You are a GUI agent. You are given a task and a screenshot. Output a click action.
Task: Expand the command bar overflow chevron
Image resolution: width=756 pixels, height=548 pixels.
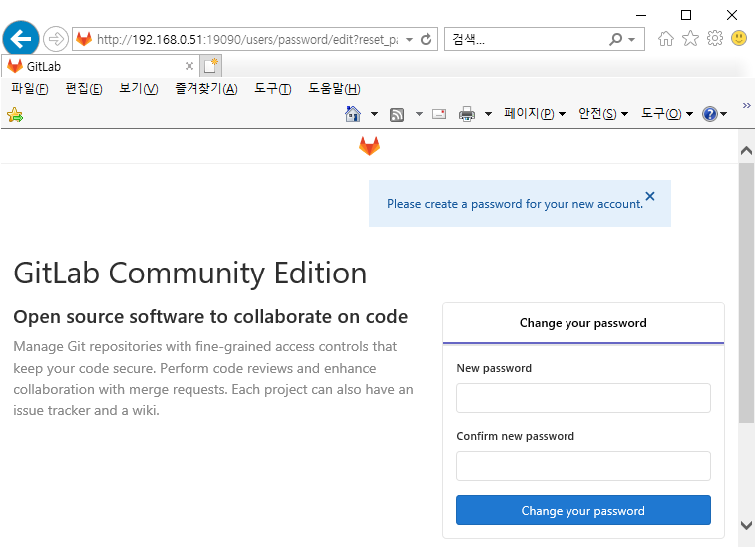tap(746, 105)
